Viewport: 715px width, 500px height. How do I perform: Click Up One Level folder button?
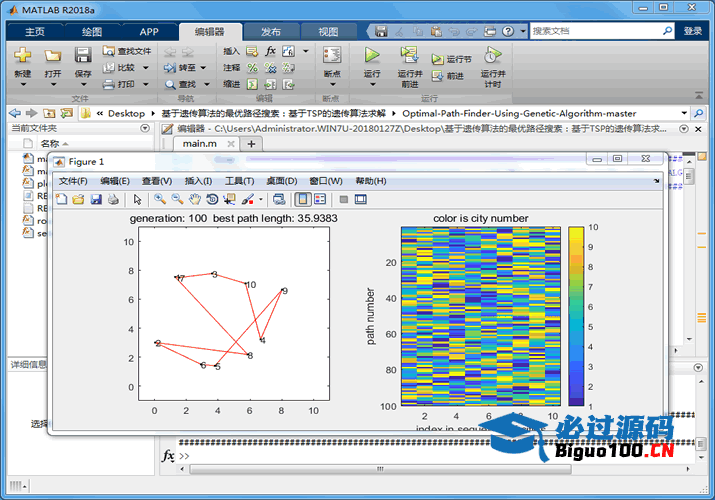(49, 113)
